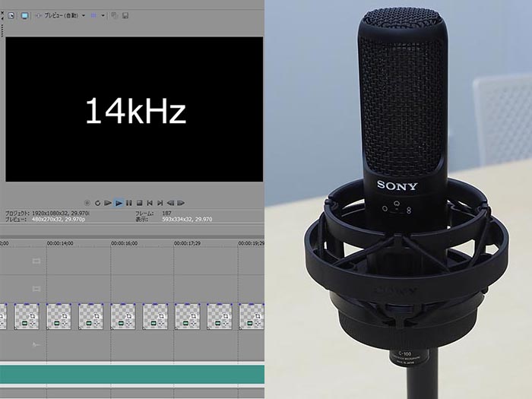Open green generated media icon on 00:00:17;29 clip

coord(185,323)
